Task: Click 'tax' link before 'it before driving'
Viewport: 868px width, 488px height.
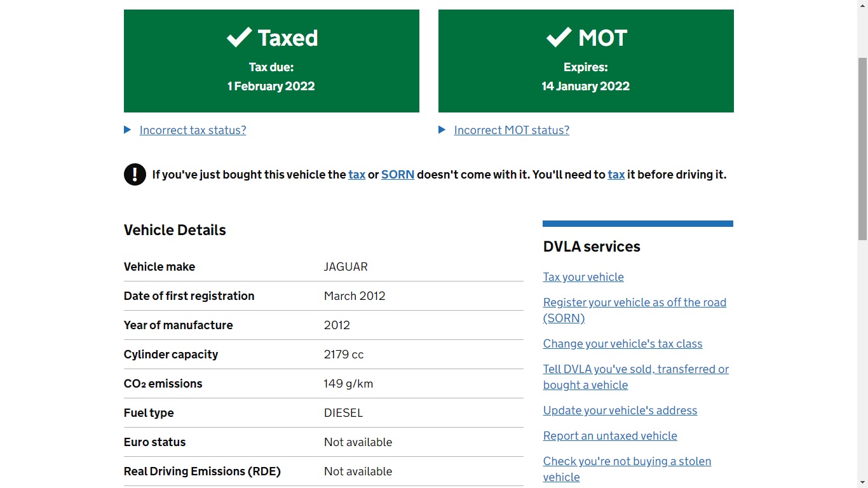Action: coord(616,175)
